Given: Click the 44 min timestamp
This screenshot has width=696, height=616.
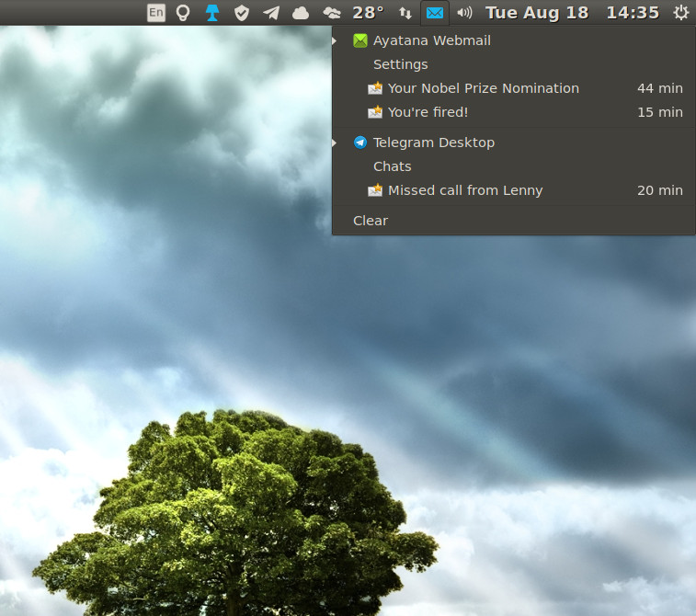Looking at the screenshot, I should (x=659, y=88).
